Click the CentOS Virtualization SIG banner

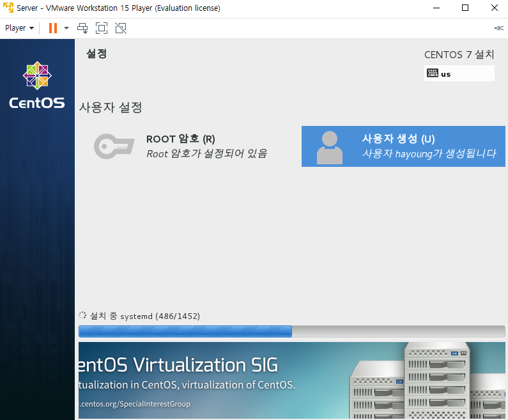(291, 380)
